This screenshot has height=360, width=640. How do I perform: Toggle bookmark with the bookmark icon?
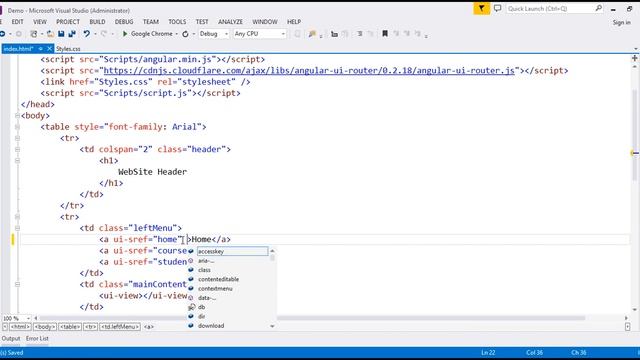pyautogui.click(x=384, y=34)
